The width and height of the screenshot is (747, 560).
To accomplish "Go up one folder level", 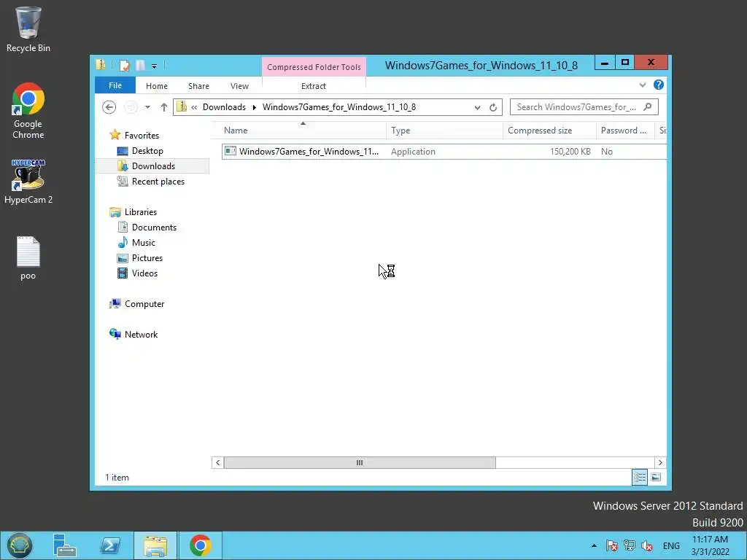I will pyautogui.click(x=164, y=107).
